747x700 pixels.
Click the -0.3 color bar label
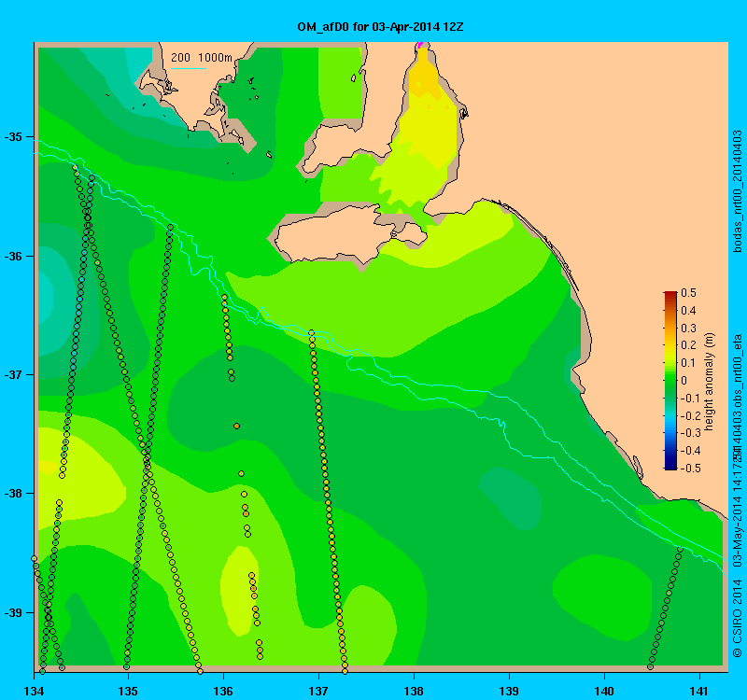tap(689, 433)
